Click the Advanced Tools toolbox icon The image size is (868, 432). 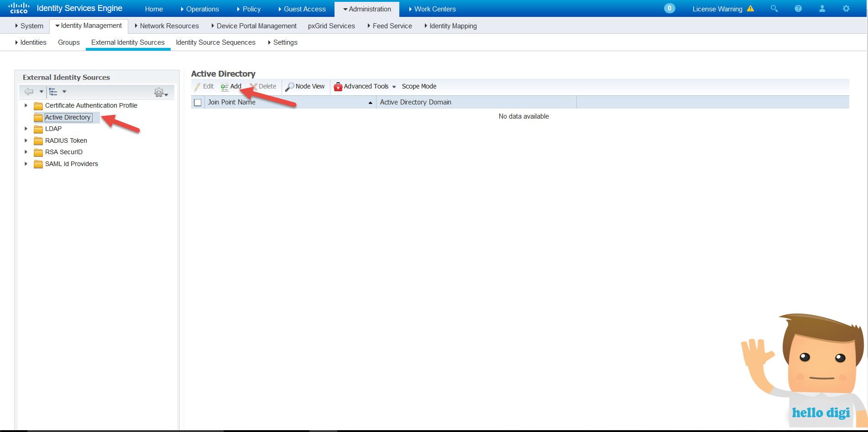[338, 87]
